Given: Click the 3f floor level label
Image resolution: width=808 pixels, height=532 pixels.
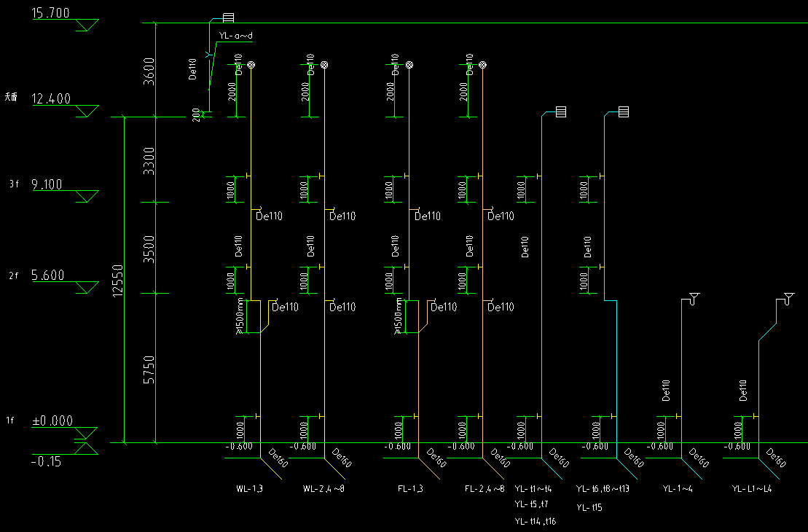Looking at the screenshot, I should tap(13, 185).
